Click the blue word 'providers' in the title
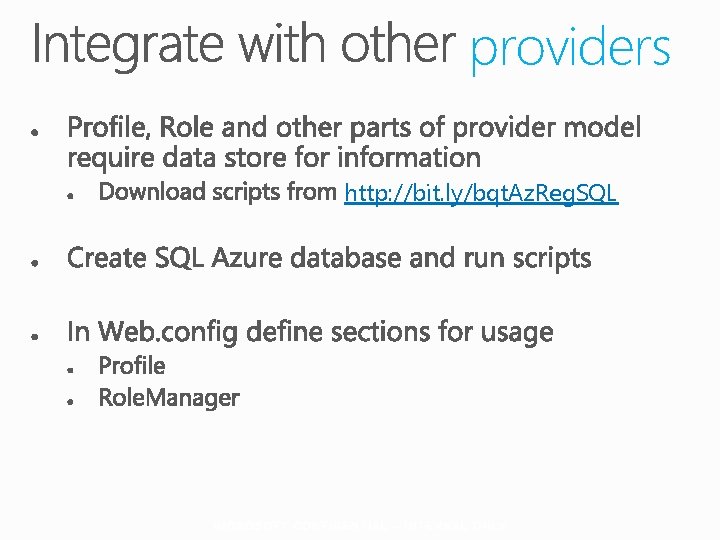This screenshot has width=720, height=540. point(570,47)
